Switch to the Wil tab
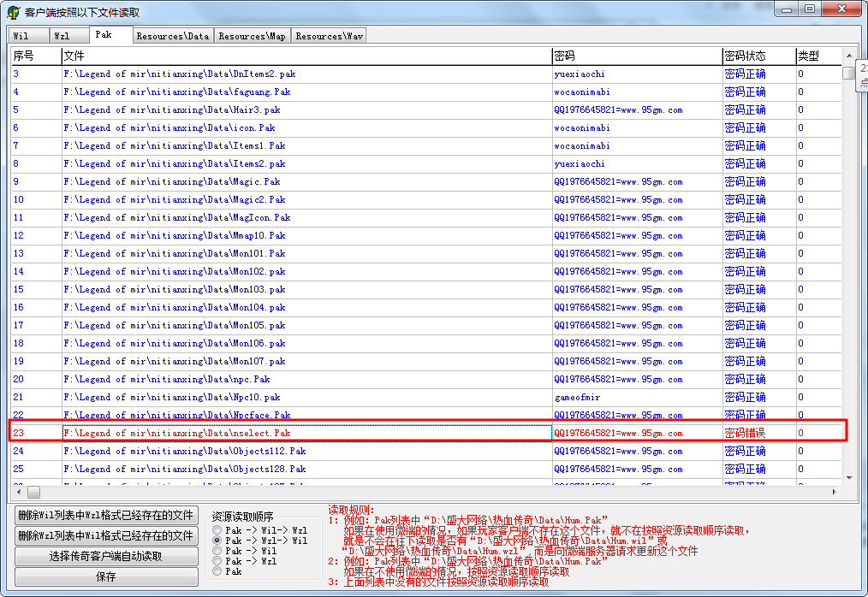The image size is (868, 597). coord(21,36)
